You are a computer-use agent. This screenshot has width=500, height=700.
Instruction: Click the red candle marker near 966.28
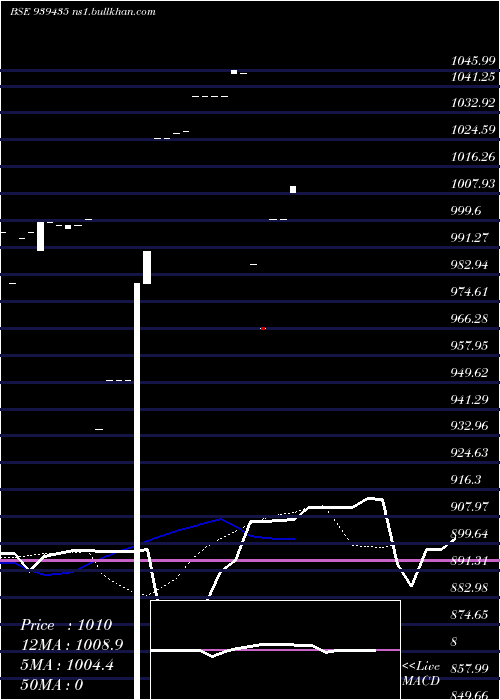(263, 329)
